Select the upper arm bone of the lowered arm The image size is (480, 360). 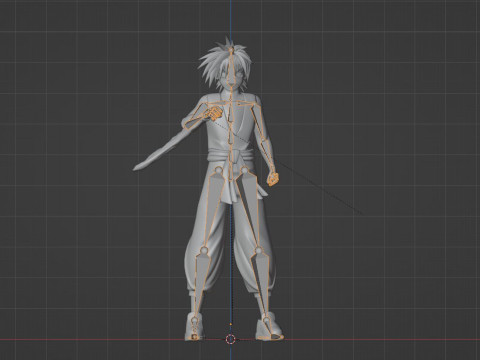(259, 123)
